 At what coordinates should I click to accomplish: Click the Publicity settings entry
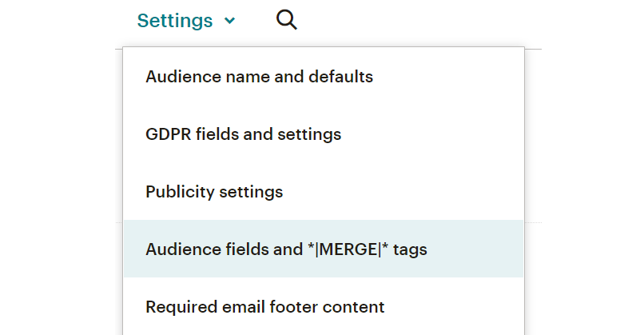click(214, 192)
